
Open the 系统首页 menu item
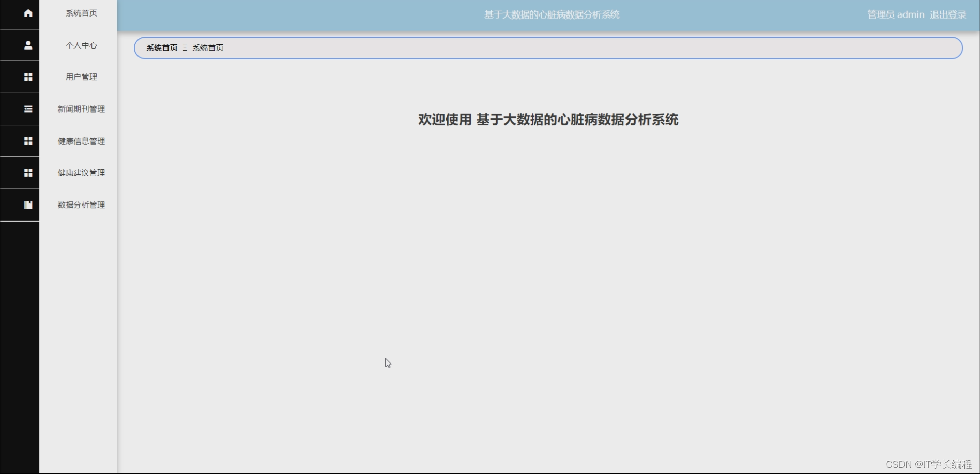81,13
